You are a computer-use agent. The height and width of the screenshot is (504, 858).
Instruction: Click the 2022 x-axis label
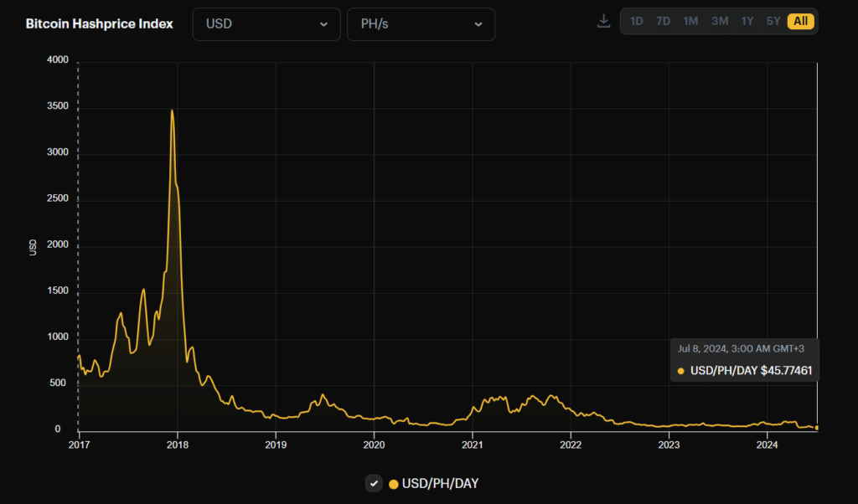click(x=571, y=445)
